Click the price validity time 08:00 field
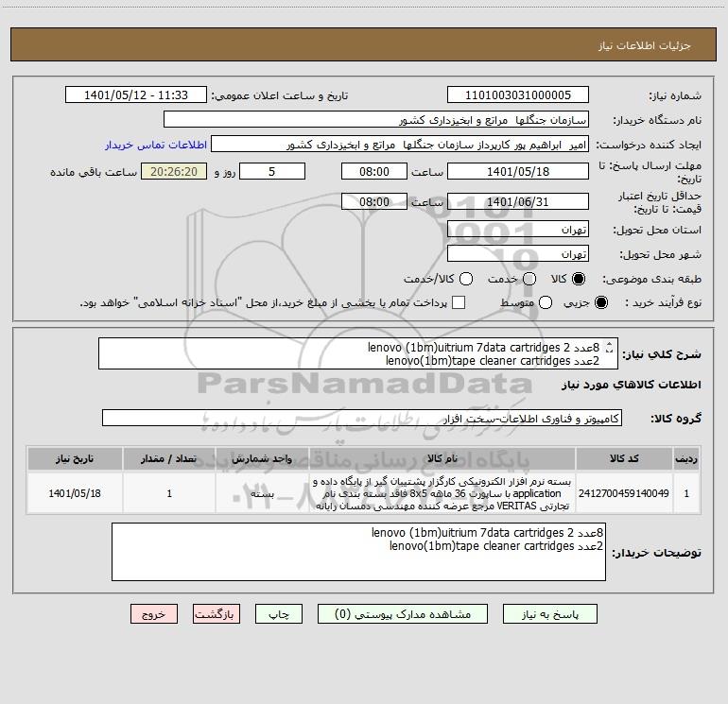The width and height of the screenshot is (728, 704). click(x=374, y=201)
